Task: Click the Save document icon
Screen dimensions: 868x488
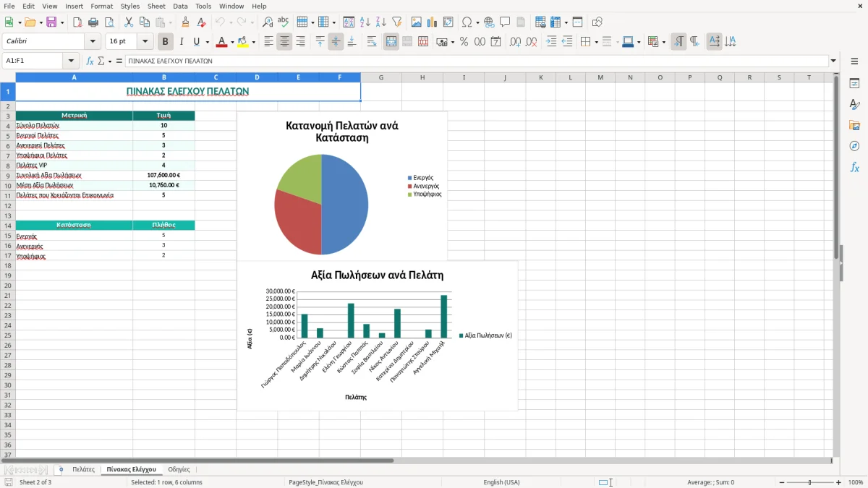Action: click(51, 22)
